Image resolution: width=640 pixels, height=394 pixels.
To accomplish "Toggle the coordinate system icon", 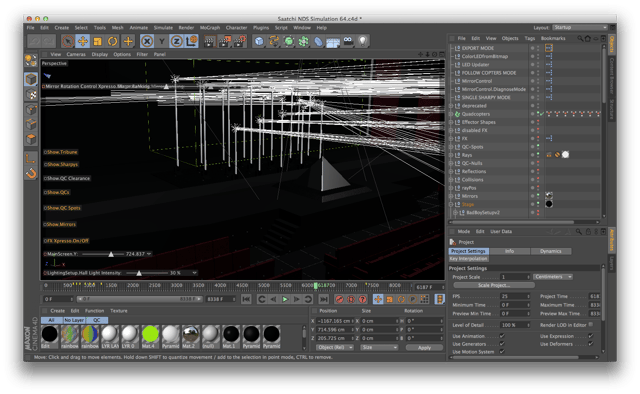I will tap(191, 41).
